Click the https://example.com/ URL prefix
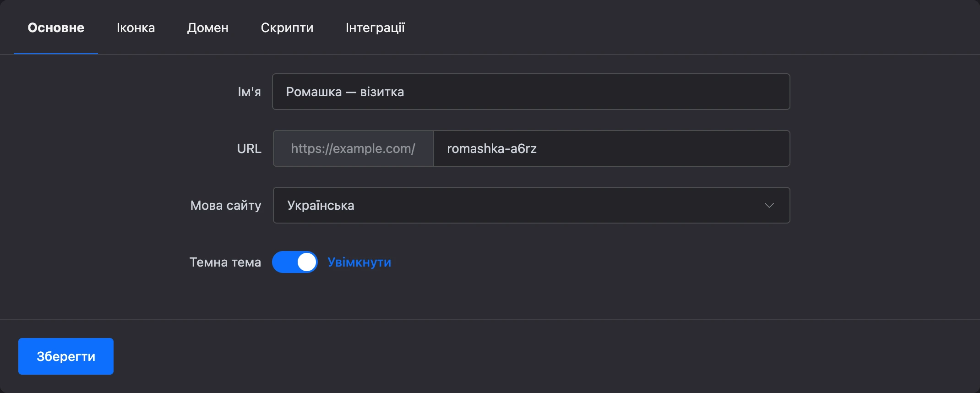980x393 pixels. pyautogui.click(x=353, y=148)
